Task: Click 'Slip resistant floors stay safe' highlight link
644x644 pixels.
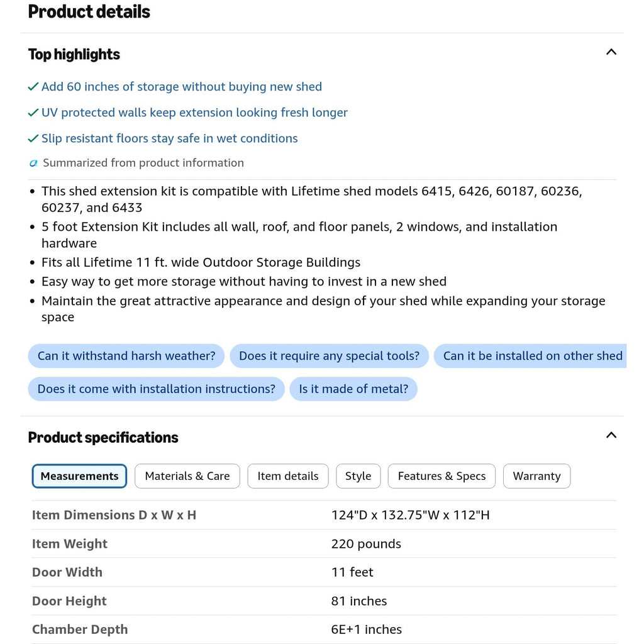Action: (x=170, y=138)
